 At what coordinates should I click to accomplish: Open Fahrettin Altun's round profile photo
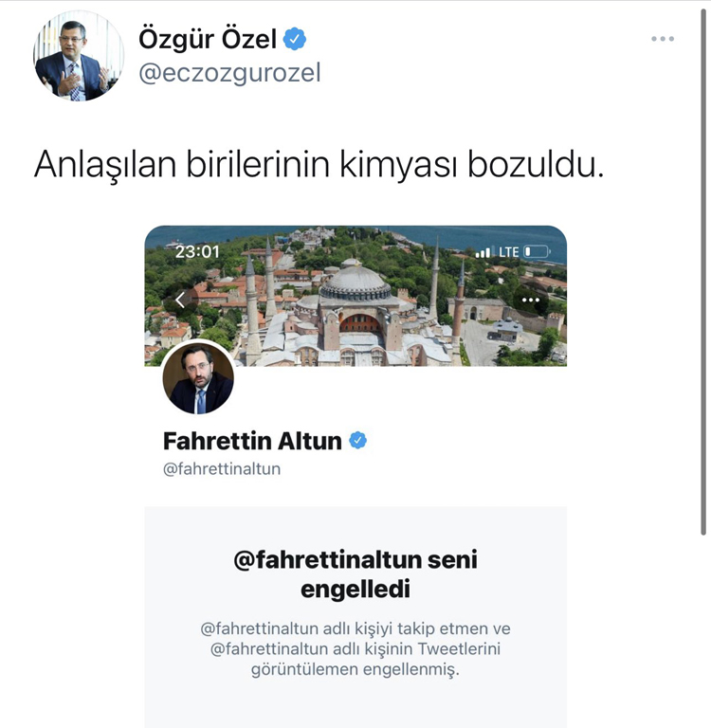[198, 378]
